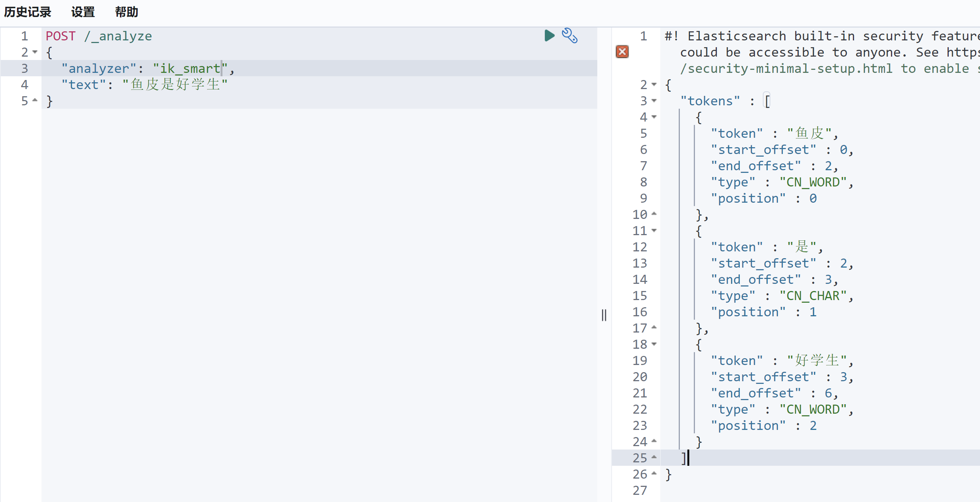Screen dimensions: 980x502
Task: Click the token value "好学生" in the output
Action: [817, 360]
